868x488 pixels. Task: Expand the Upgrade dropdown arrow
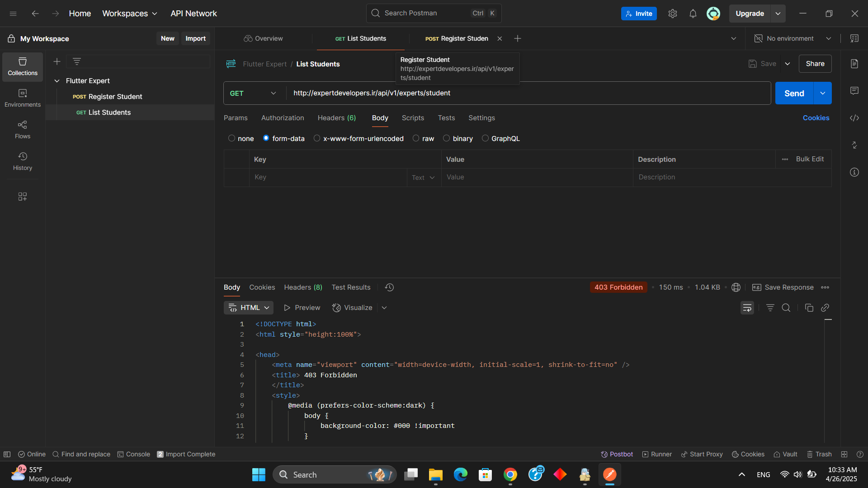click(x=778, y=14)
